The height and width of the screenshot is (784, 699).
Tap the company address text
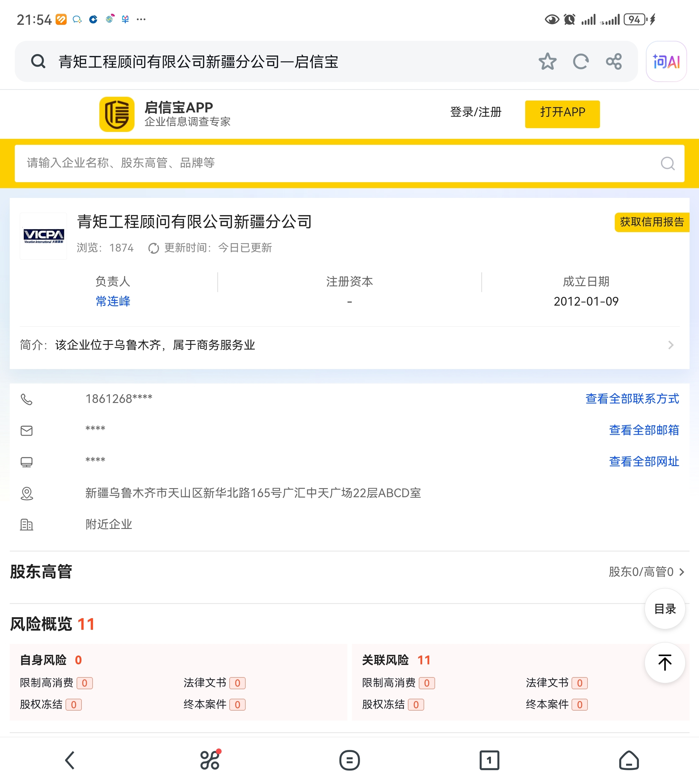click(253, 493)
